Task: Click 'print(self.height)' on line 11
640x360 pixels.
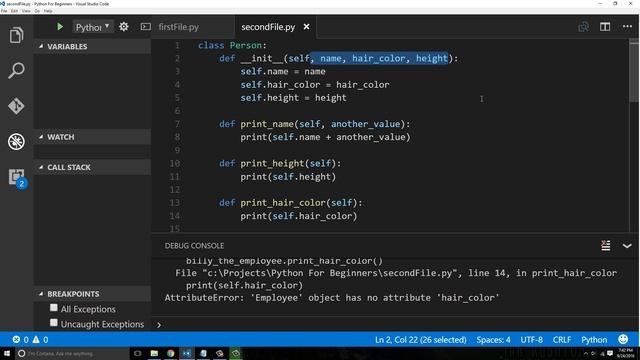Action: (288, 177)
